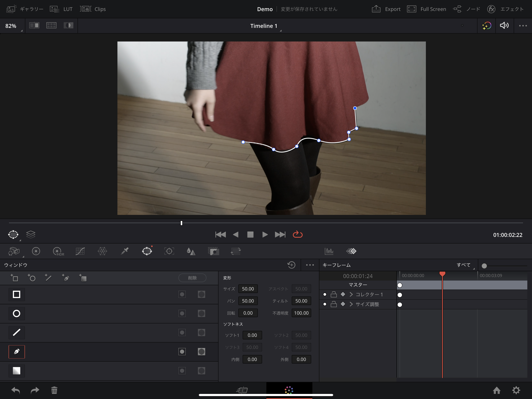Expand the サイズ調整 keyframe track

point(351,304)
